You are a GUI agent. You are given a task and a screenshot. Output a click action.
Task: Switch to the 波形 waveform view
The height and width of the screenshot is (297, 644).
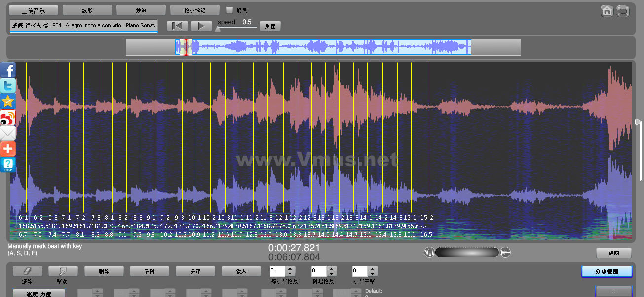pyautogui.click(x=87, y=10)
